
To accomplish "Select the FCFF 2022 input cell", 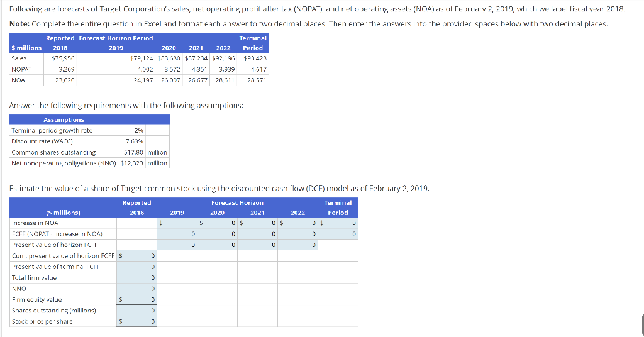I will click(297, 234).
